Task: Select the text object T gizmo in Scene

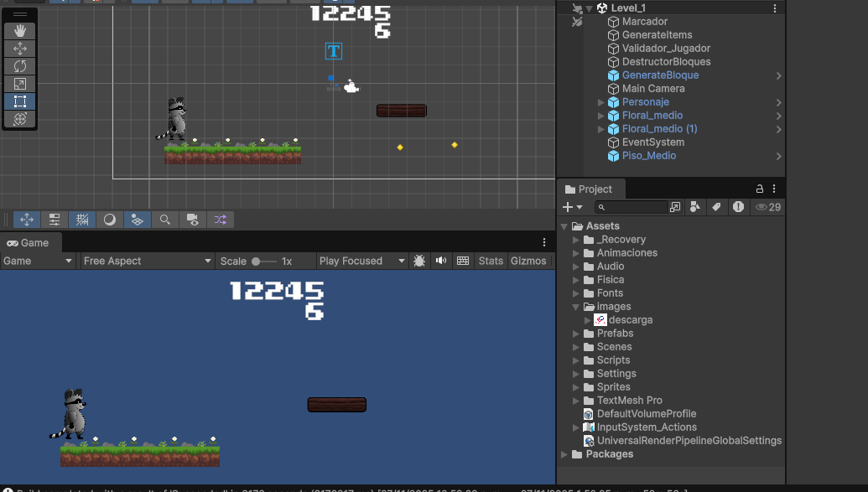Action: [x=333, y=51]
